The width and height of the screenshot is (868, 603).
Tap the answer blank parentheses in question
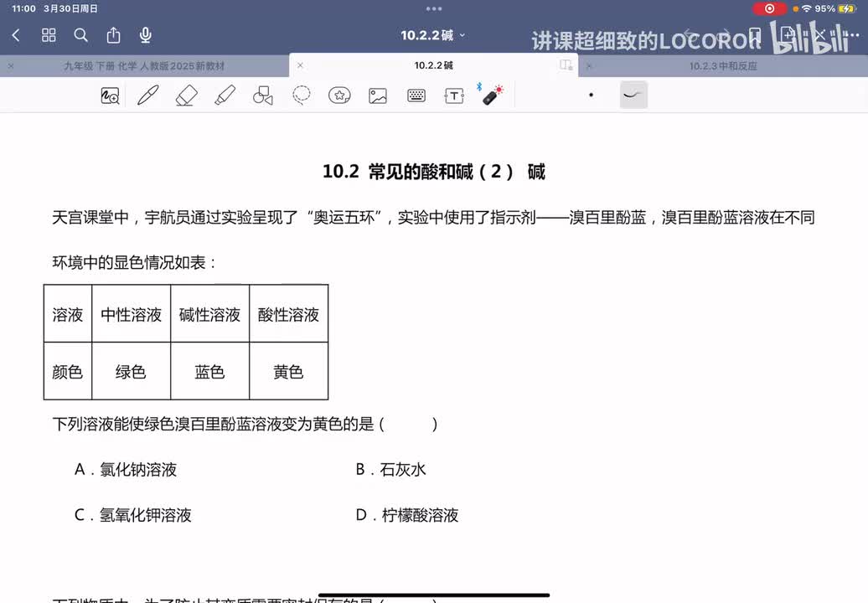click(x=409, y=425)
